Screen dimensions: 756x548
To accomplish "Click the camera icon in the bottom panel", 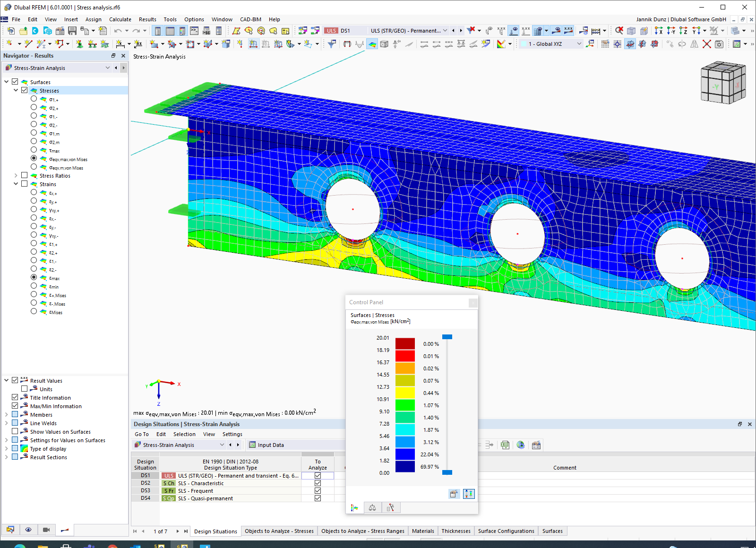I will (x=46, y=530).
